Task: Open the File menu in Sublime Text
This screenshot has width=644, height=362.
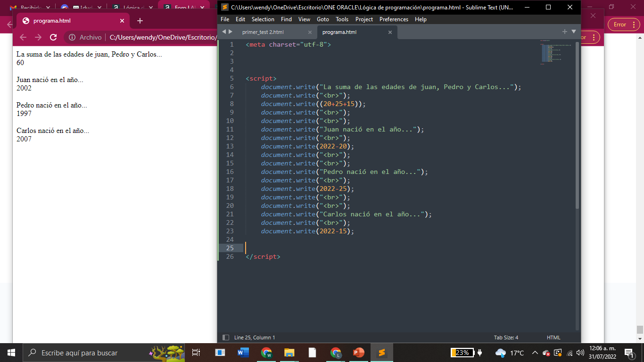Action: click(225, 19)
